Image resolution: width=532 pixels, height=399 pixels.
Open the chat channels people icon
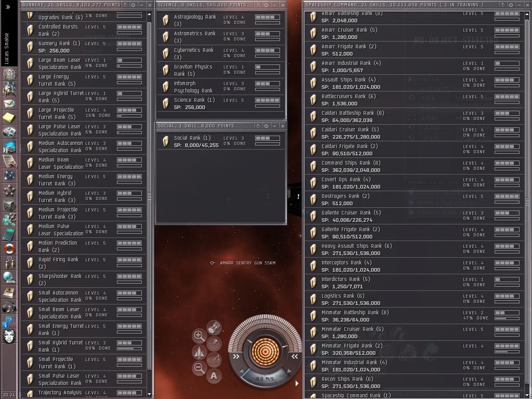(x=9, y=263)
